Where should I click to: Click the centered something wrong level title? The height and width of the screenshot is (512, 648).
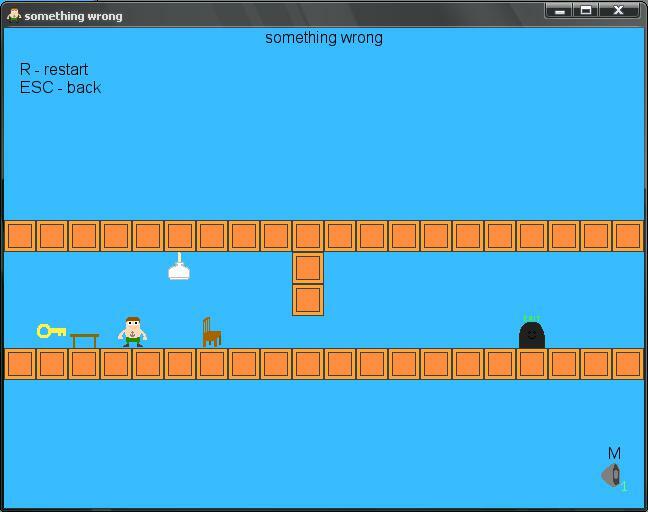point(324,37)
